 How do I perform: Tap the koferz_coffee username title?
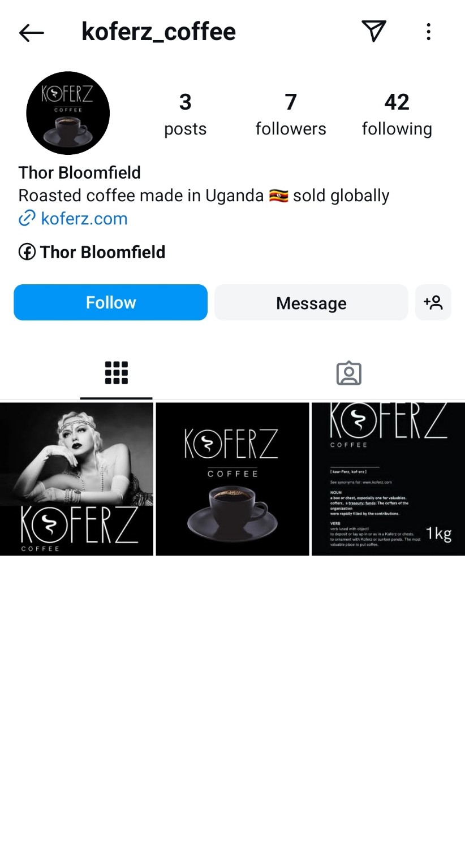[x=159, y=32]
